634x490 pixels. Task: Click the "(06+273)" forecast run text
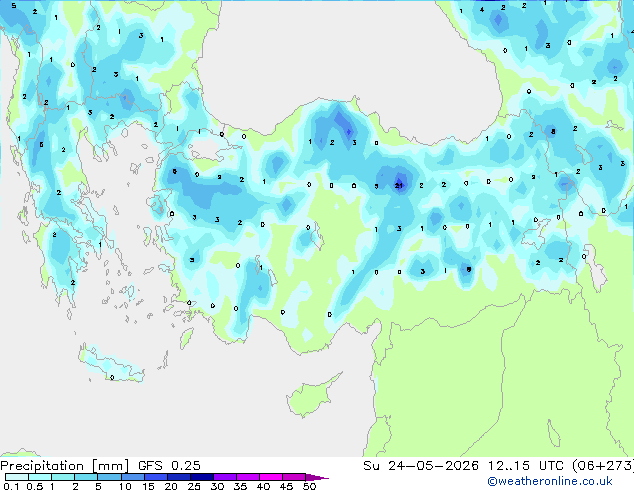pos(603,466)
